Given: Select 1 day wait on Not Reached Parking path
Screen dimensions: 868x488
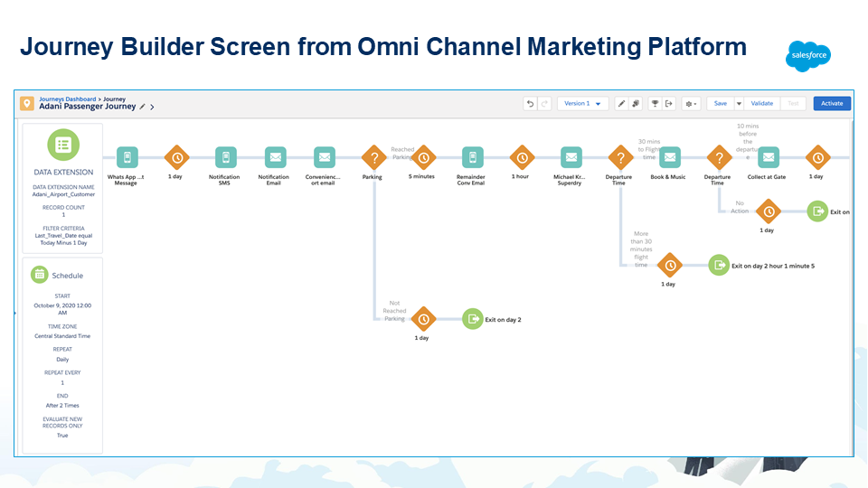Looking at the screenshot, I should (x=423, y=319).
